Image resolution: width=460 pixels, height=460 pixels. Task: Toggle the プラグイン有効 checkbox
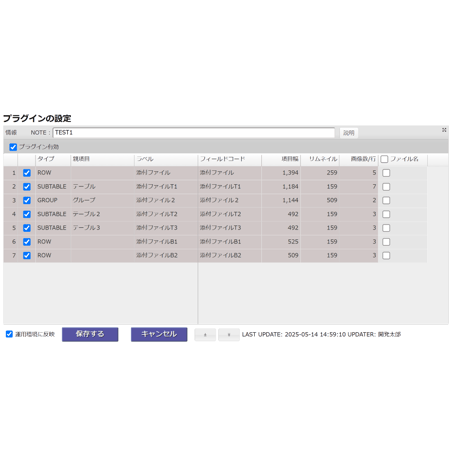(13, 147)
